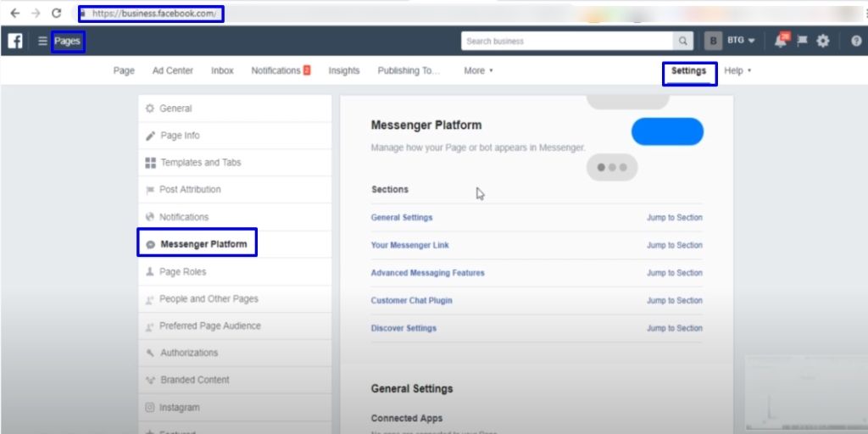Image resolution: width=868 pixels, height=434 pixels.
Task: Open the Ad Center tab
Action: click(173, 71)
